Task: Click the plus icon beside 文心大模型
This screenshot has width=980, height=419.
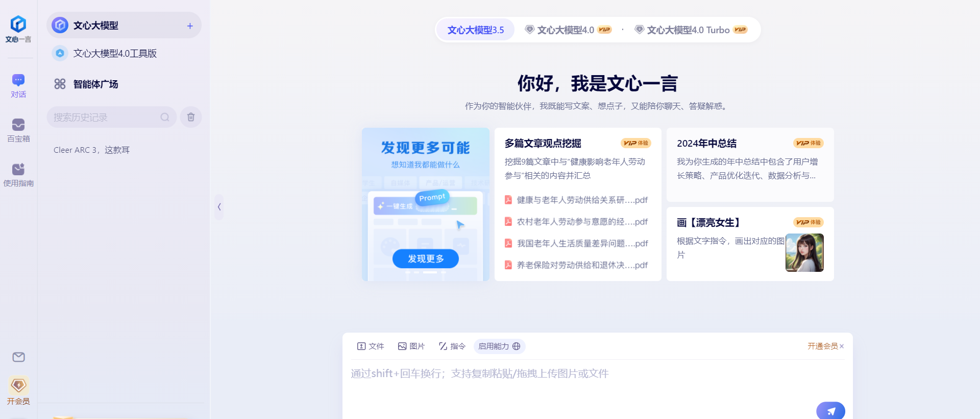Action: pyautogui.click(x=190, y=26)
